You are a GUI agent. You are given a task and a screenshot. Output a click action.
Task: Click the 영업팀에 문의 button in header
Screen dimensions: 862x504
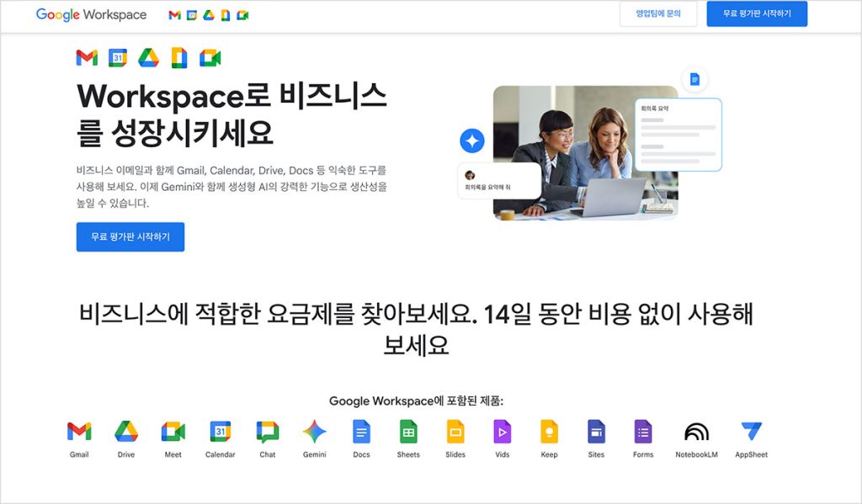[x=658, y=13]
